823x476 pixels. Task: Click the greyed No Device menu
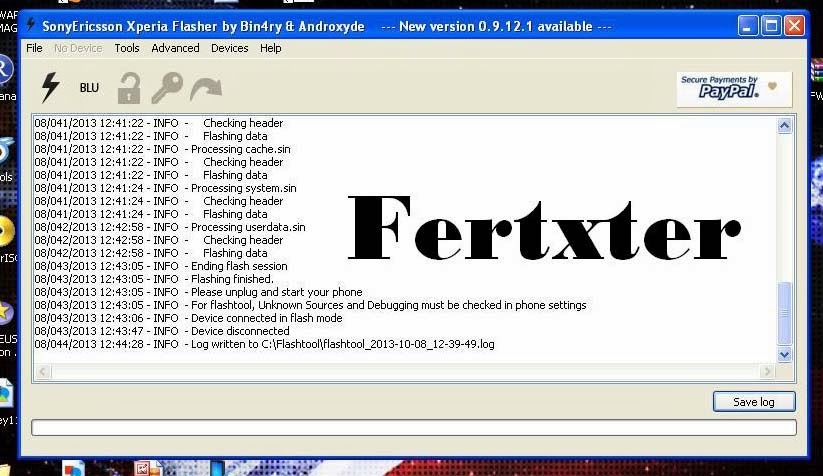point(78,48)
